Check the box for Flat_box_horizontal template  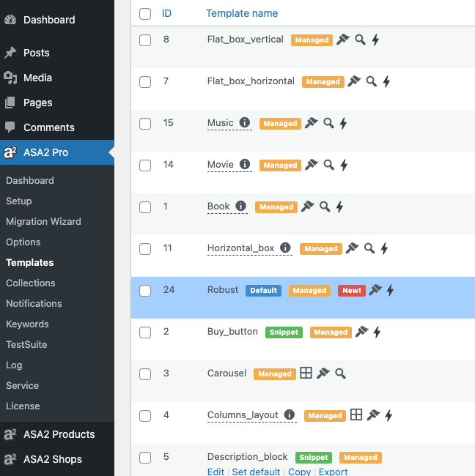145,82
